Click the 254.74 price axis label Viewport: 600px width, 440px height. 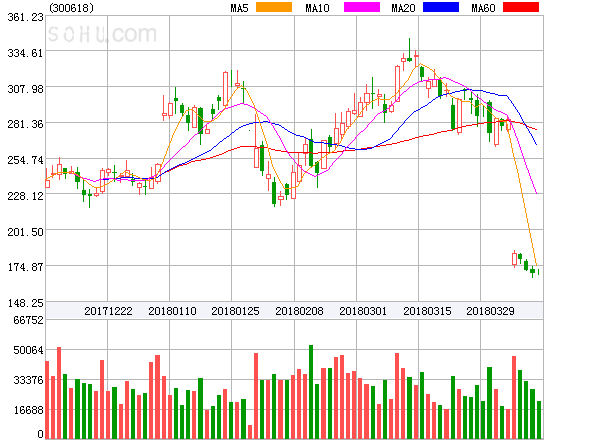point(25,160)
